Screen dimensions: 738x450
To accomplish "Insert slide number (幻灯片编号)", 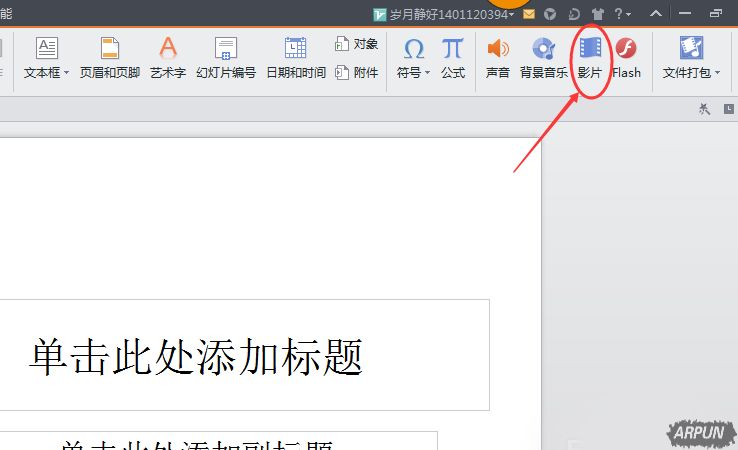I will coord(226,57).
